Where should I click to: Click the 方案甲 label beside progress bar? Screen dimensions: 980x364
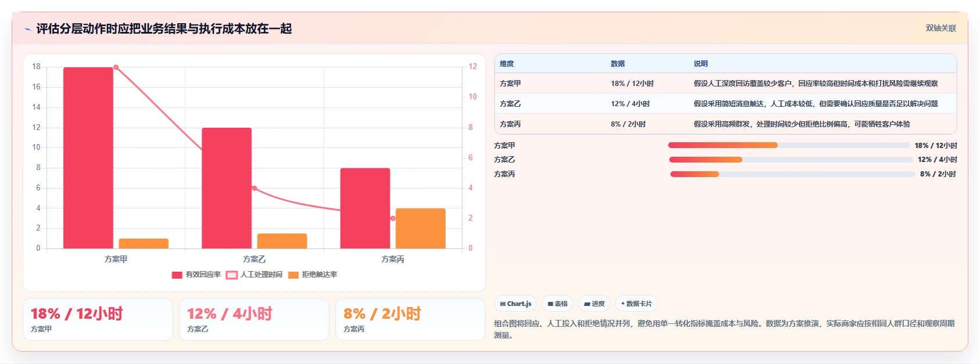pyautogui.click(x=504, y=146)
